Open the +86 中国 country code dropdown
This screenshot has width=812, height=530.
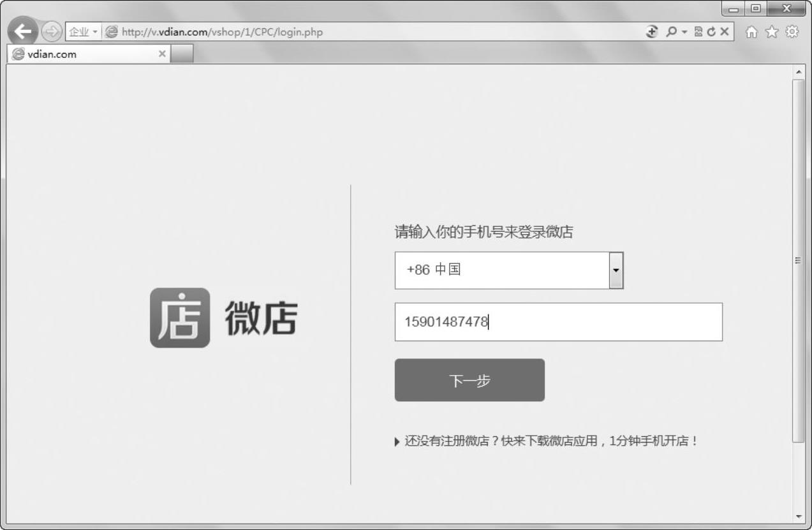tap(509, 270)
